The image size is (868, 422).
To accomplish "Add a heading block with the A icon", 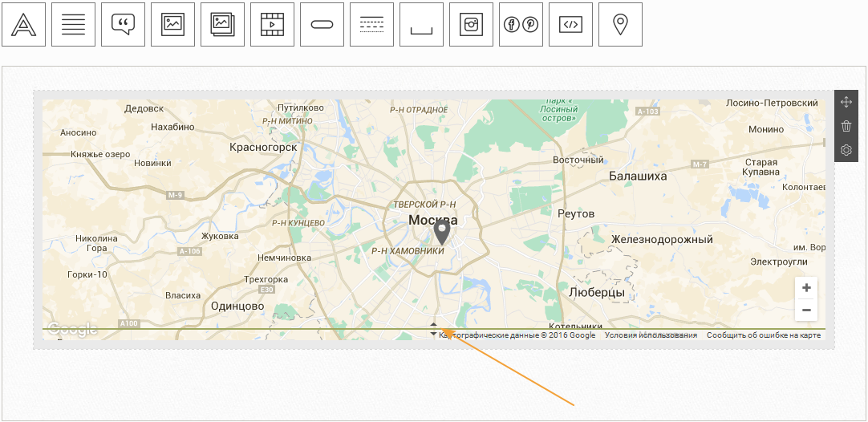I will click(23, 24).
